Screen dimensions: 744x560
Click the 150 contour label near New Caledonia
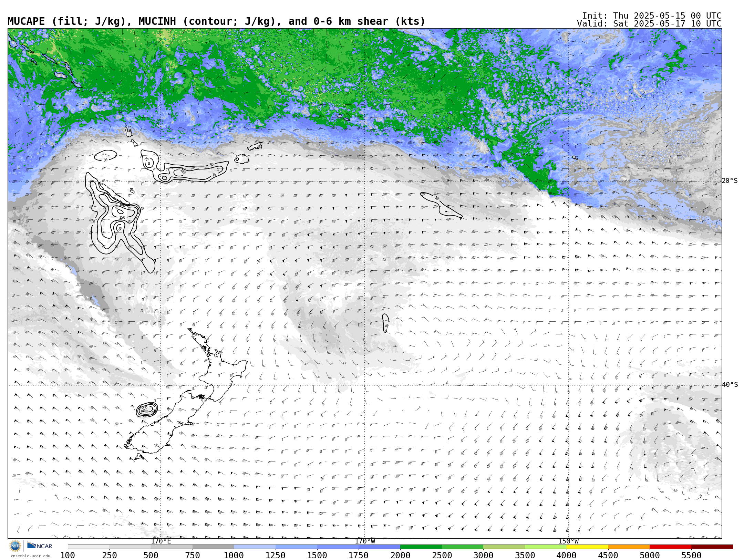click(122, 218)
